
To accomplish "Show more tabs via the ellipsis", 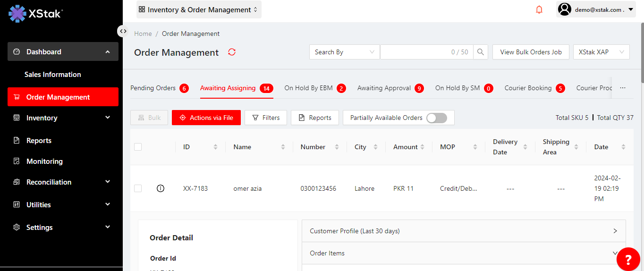I will click(x=623, y=88).
